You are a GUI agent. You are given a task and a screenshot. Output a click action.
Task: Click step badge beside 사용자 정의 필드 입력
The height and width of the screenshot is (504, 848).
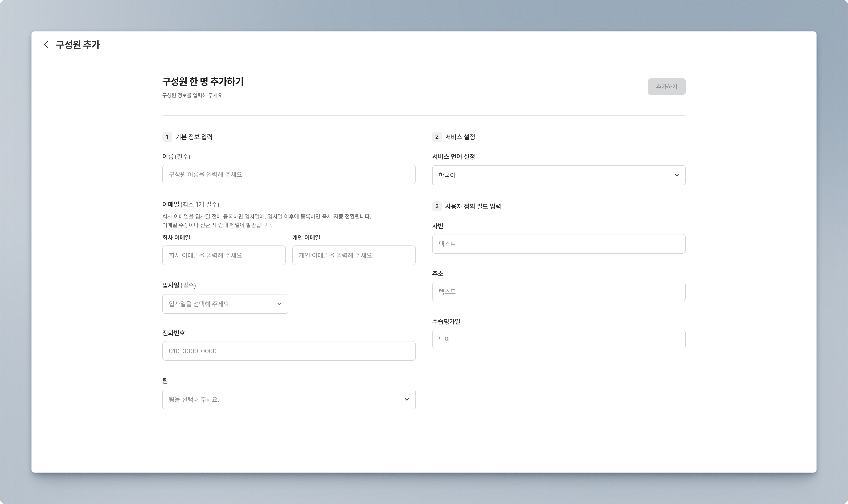[x=437, y=206]
